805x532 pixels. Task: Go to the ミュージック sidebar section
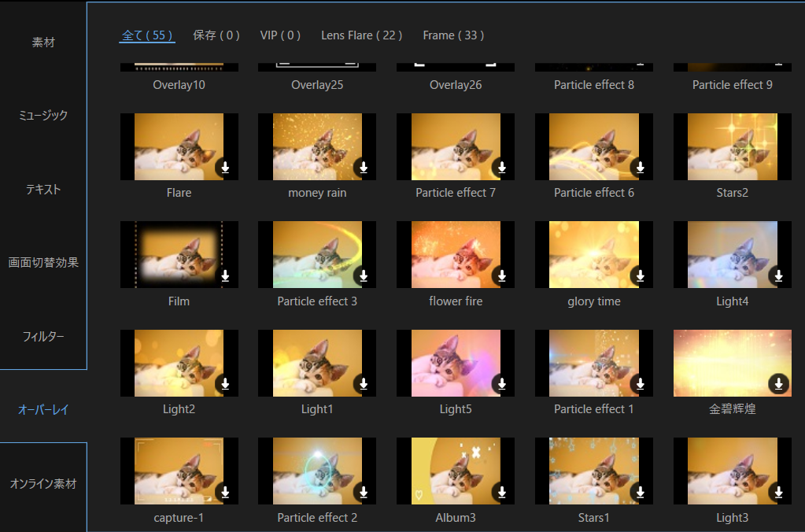(x=43, y=116)
